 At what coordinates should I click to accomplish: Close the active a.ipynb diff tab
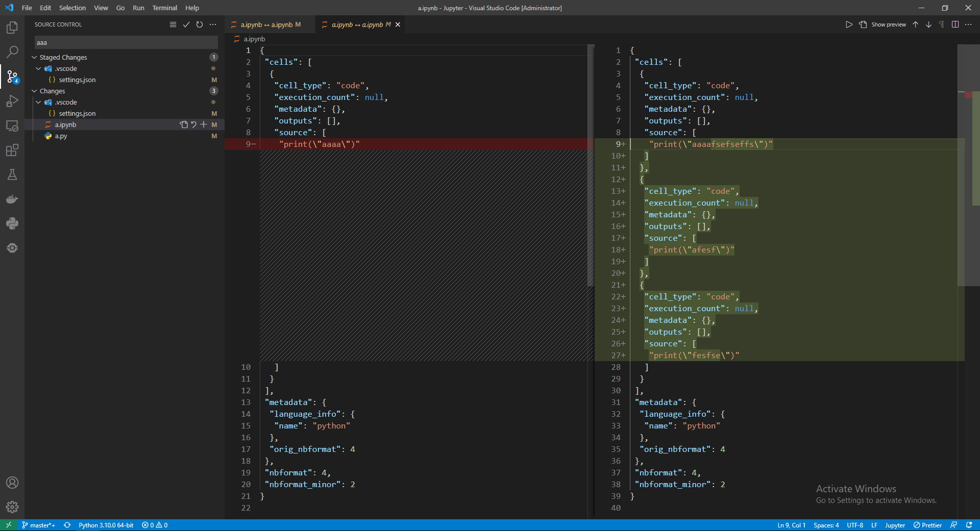(398, 24)
